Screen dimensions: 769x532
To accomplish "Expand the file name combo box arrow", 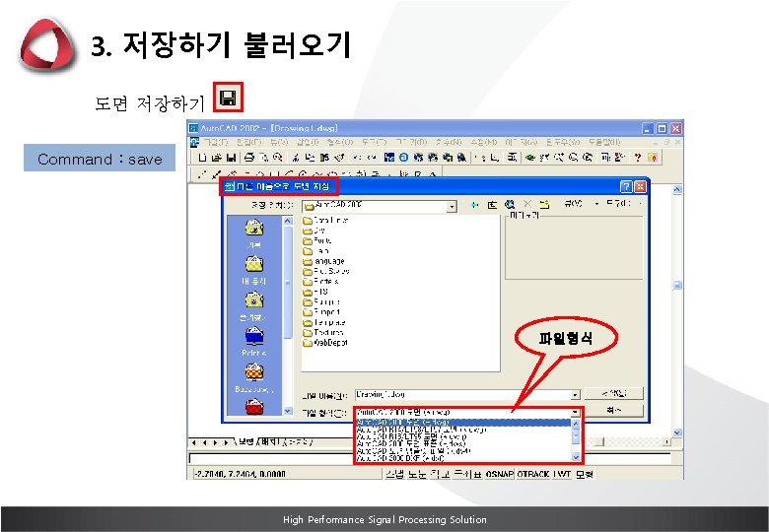I will [576, 395].
